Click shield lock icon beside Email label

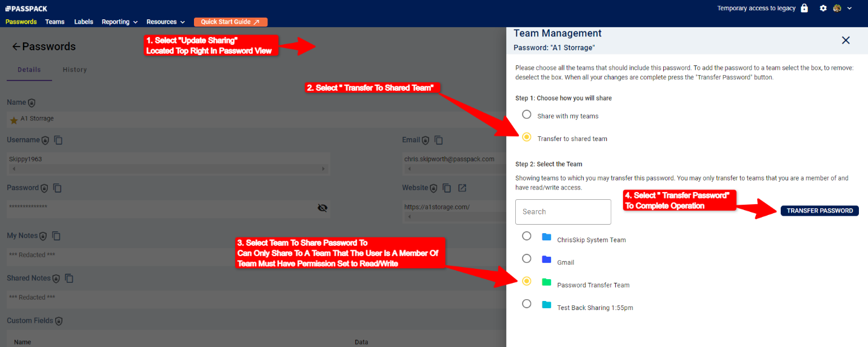pos(426,140)
